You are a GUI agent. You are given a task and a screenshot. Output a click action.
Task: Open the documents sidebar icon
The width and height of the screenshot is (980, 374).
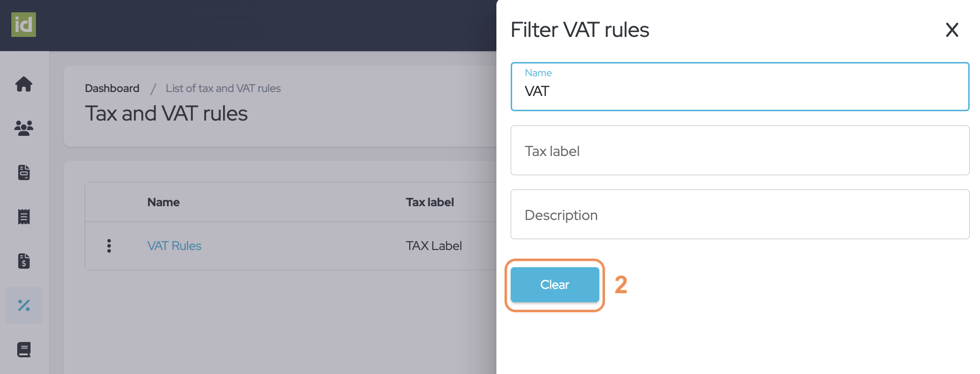24,172
